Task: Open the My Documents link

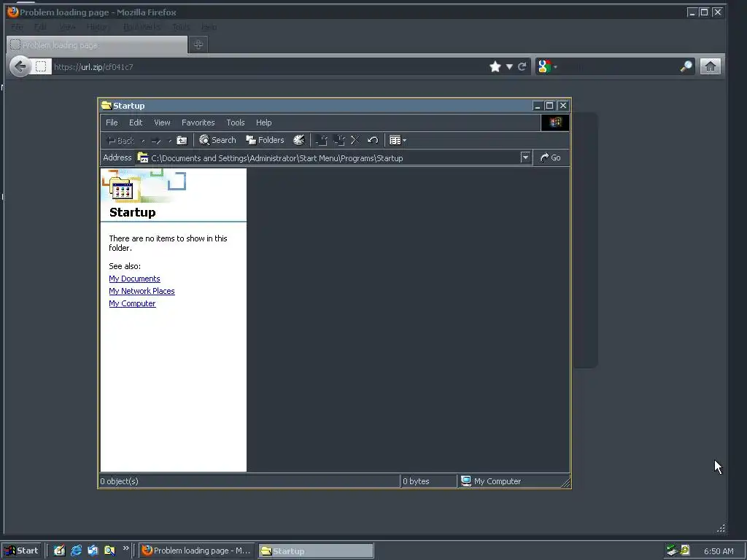Action: coord(134,279)
